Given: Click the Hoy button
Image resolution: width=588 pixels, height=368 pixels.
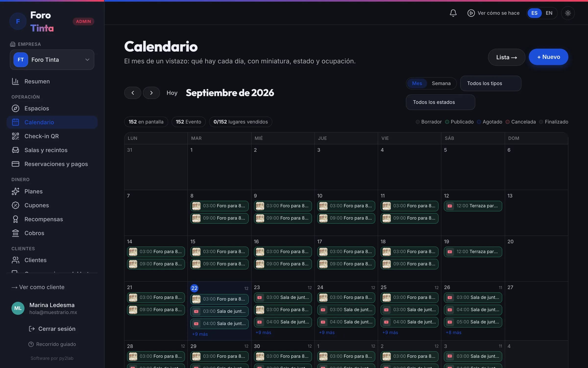Looking at the screenshot, I should click(172, 93).
